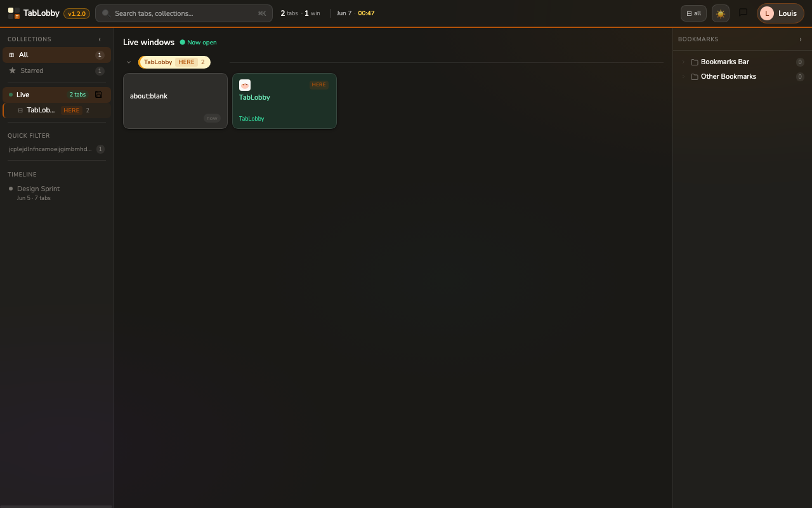Click the count badge on Starred row
The width and height of the screenshot is (812, 508).
pyautogui.click(x=100, y=71)
